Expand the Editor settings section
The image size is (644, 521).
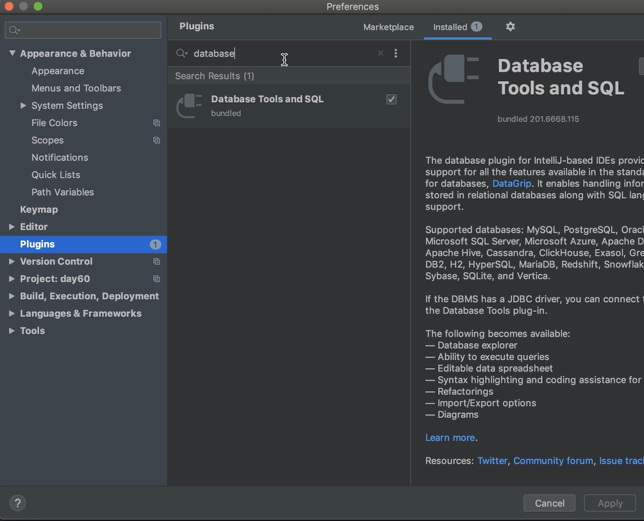tap(12, 227)
